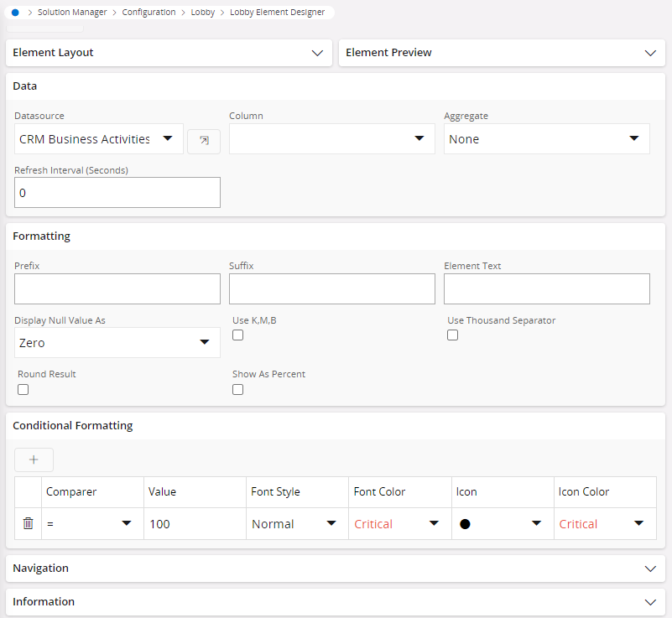Image resolution: width=672 pixels, height=618 pixels.
Task: Change Font Color from Critical
Action: (x=399, y=523)
